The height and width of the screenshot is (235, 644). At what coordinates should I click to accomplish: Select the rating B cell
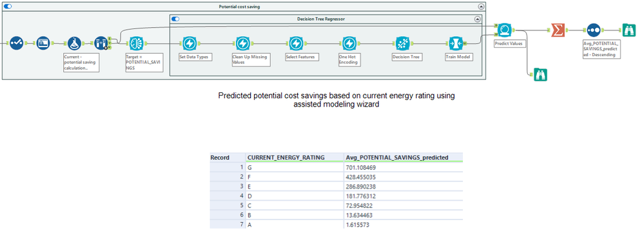[x=295, y=215]
